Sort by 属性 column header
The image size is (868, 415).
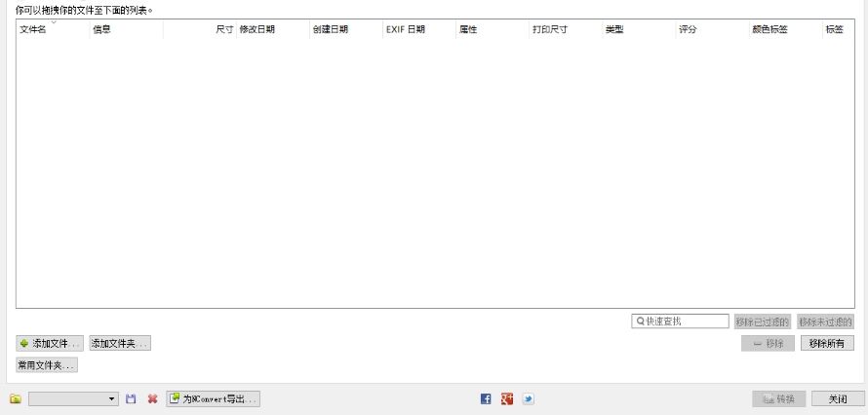[x=493, y=30]
